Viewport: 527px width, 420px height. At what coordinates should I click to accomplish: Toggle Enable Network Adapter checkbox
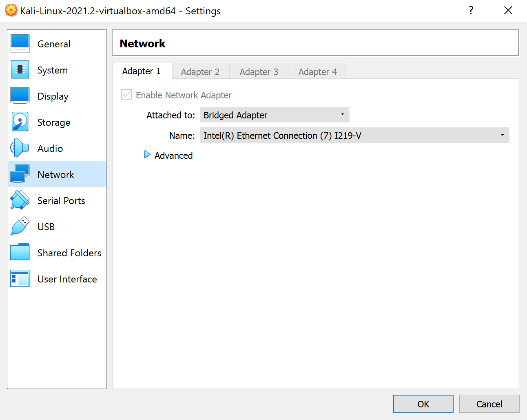coord(126,95)
